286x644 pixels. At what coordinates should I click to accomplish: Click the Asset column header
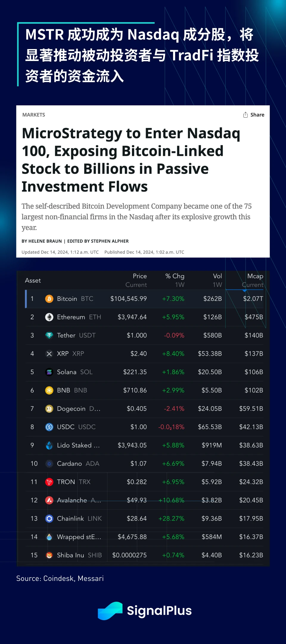click(x=33, y=281)
